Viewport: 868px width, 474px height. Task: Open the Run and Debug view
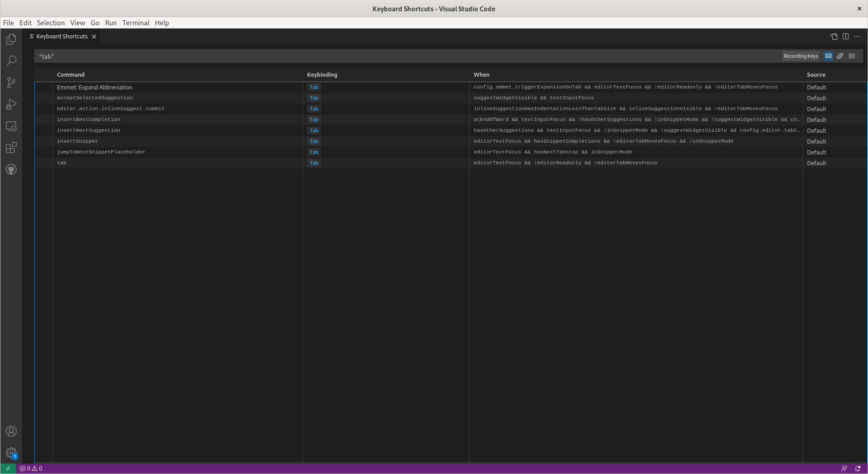[11, 104]
